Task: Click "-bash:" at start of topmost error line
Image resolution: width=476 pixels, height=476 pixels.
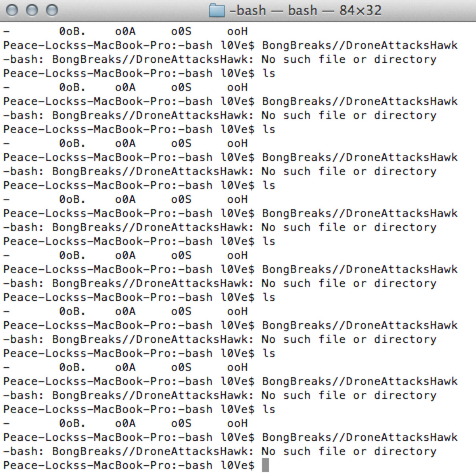Action: [25, 59]
